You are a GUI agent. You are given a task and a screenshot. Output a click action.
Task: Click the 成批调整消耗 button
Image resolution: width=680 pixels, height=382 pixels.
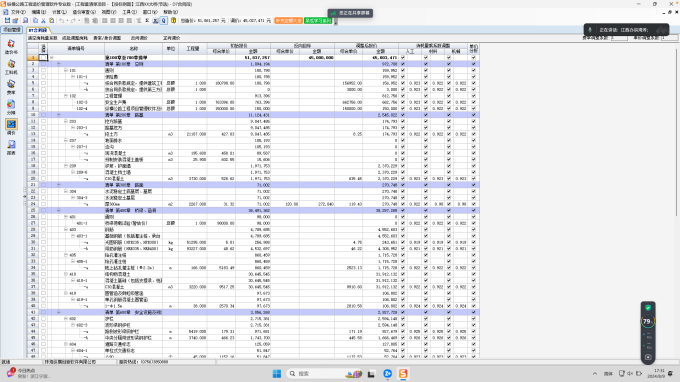coord(75,38)
